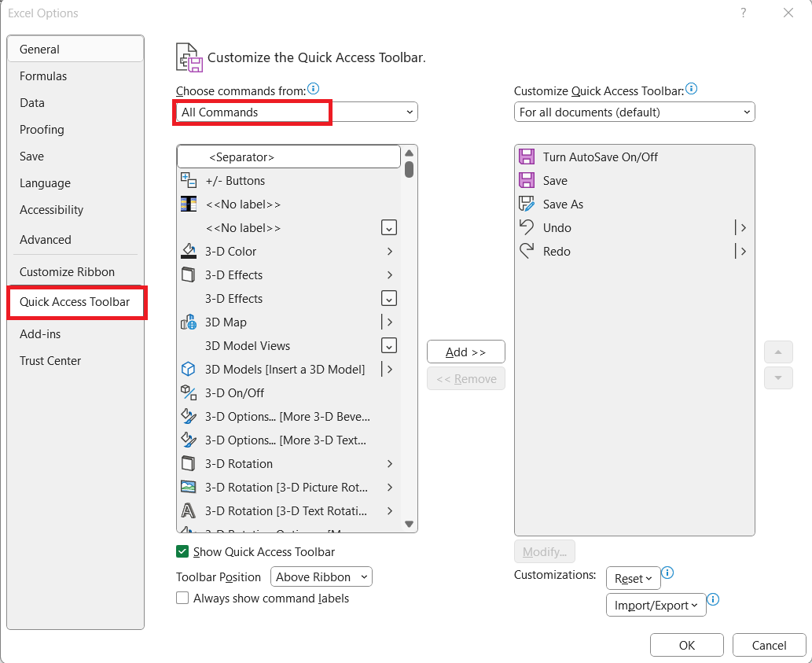Click the 3-D Color paint bucket icon
This screenshot has height=663, width=812.
[x=189, y=251]
